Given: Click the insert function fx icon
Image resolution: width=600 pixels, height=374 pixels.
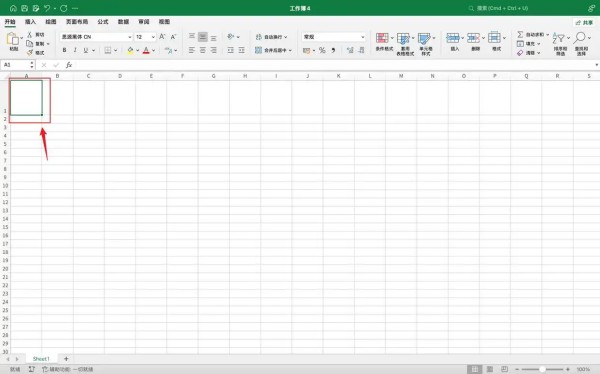Looking at the screenshot, I should tap(69, 65).
